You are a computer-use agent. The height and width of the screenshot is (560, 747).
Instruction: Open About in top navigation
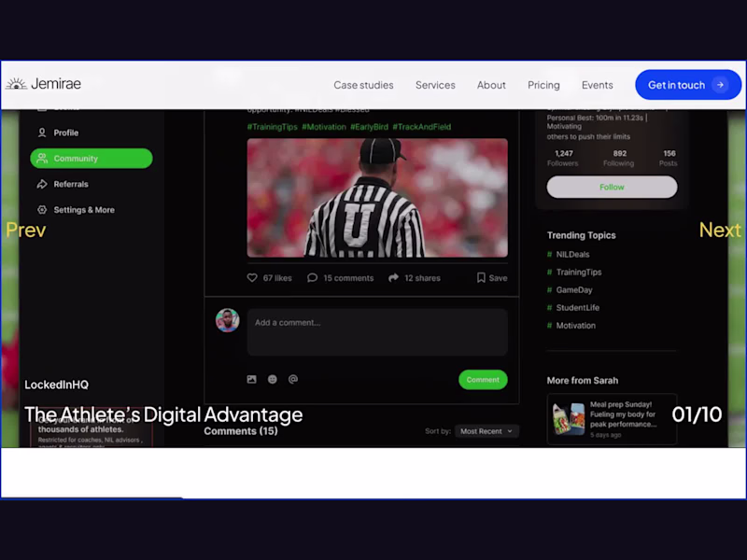[491, 85]
